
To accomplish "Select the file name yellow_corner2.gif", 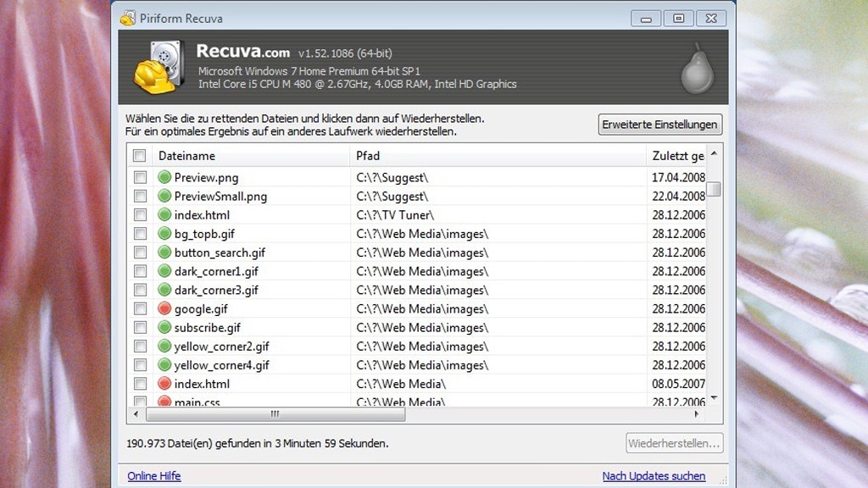I will pyautogui.click(x=221, y=347).
